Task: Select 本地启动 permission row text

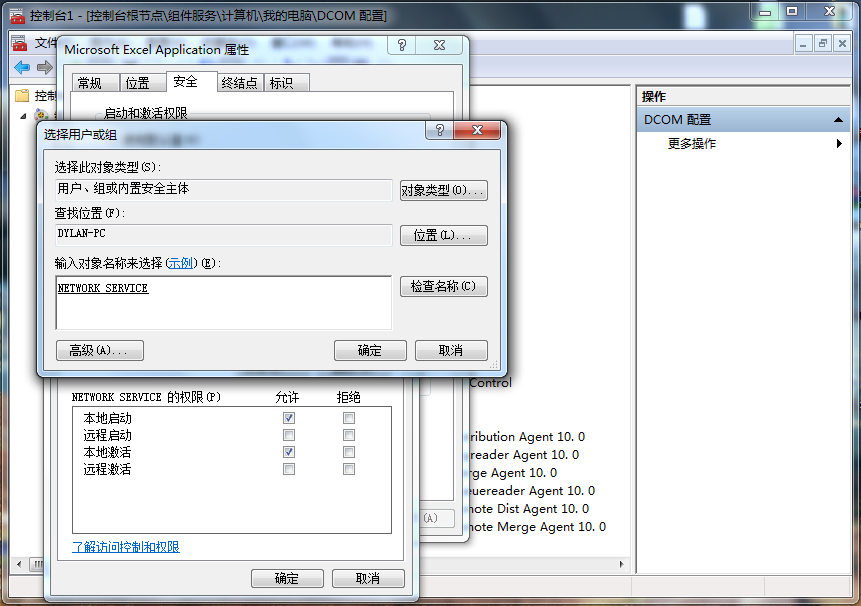Action: click(x=108, y=418)
